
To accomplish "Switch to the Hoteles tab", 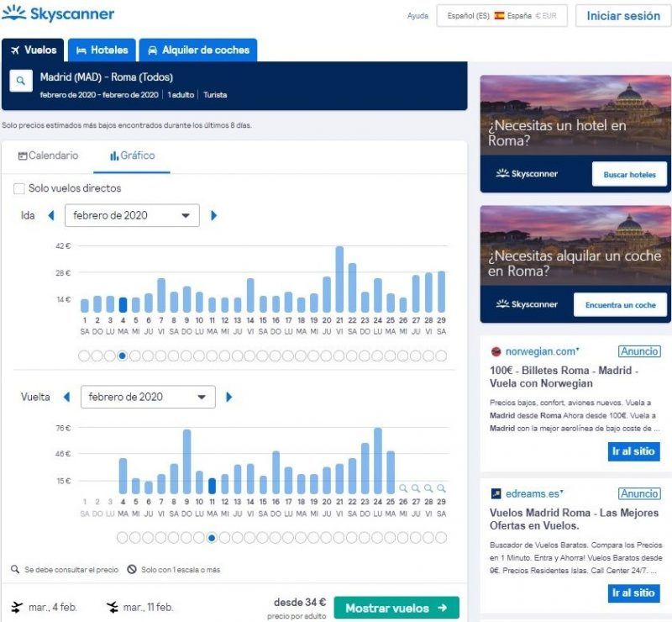I will [x=102, y=50].
